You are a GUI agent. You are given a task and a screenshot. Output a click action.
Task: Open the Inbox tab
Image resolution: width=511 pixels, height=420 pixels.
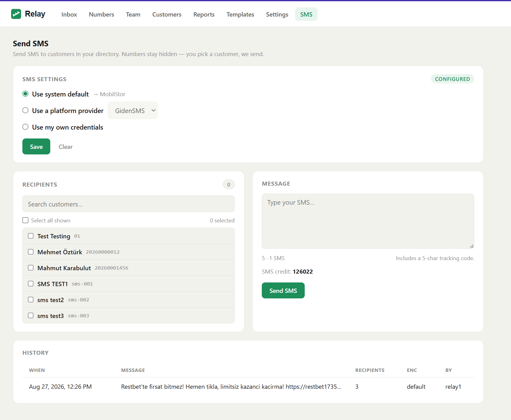tap(69, 14)
